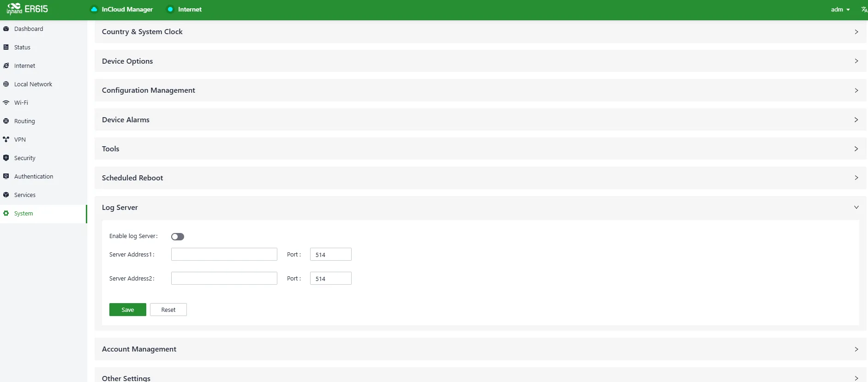This screenshot has width=868, height=382.
Task: Collapse the Log Server section
Action: coord(480,208)
